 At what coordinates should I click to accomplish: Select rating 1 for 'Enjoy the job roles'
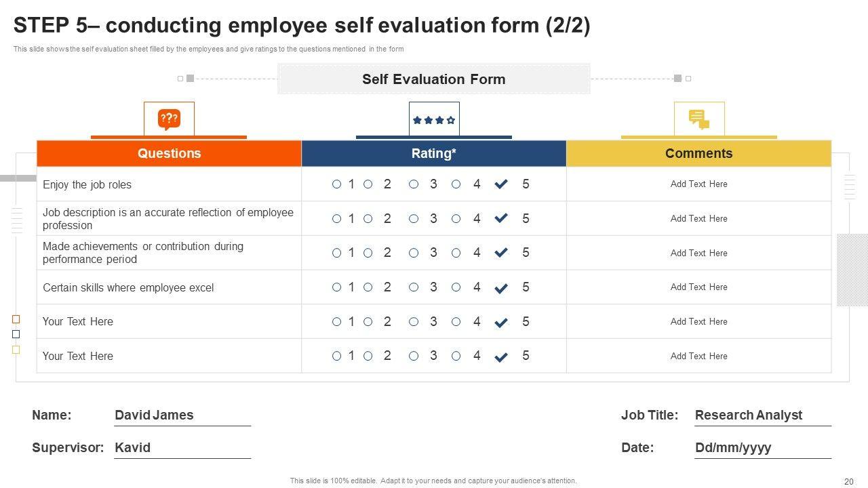(x=336, y=184)
